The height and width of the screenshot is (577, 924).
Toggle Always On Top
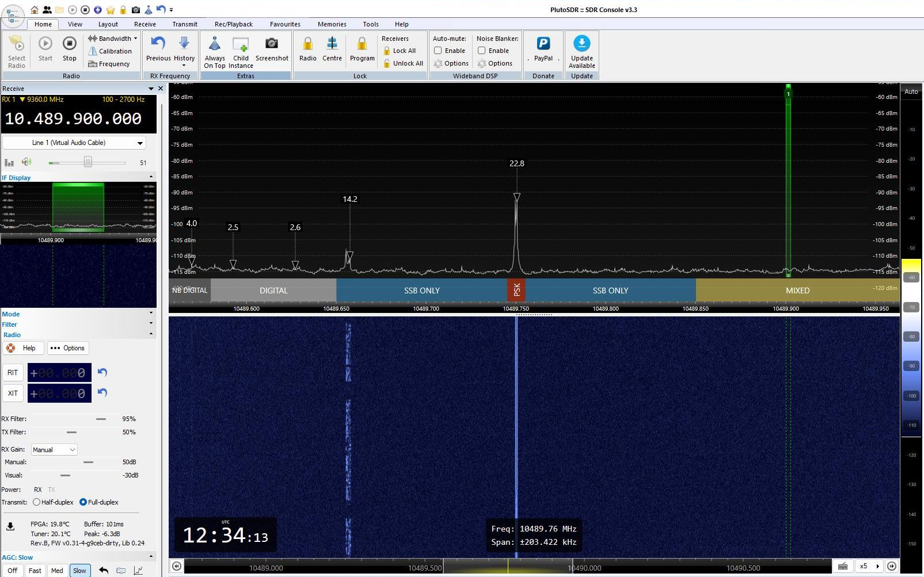pos(215,52)
